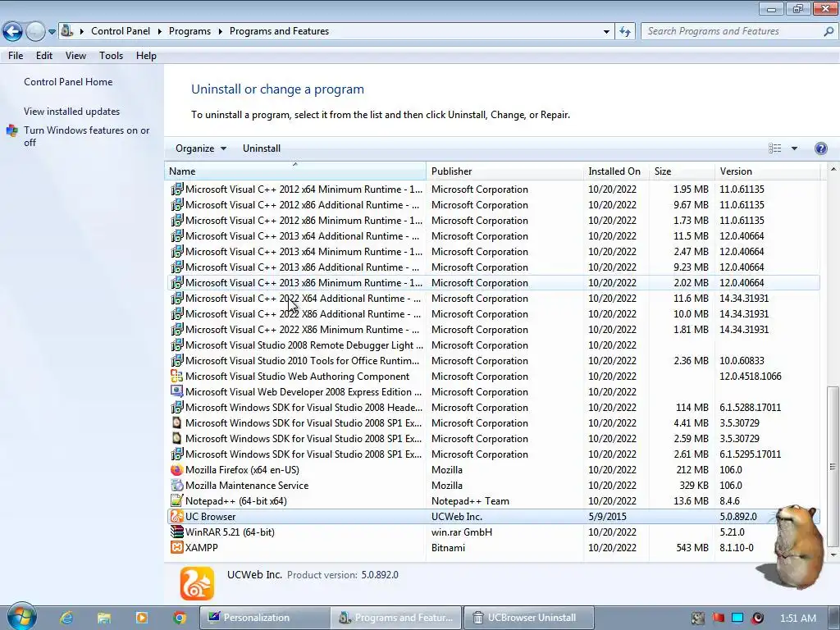840x630 pixels.
Task: Open the View menu
Action: click(x=75, y=56)
